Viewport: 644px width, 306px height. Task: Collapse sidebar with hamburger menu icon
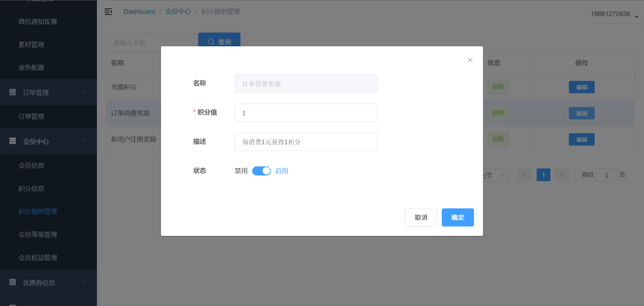[108, 12]
